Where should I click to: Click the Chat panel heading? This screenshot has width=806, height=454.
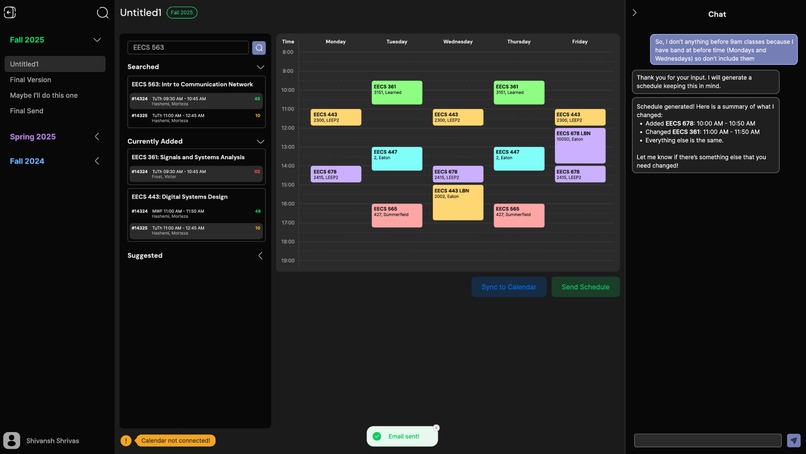(717, 14)
